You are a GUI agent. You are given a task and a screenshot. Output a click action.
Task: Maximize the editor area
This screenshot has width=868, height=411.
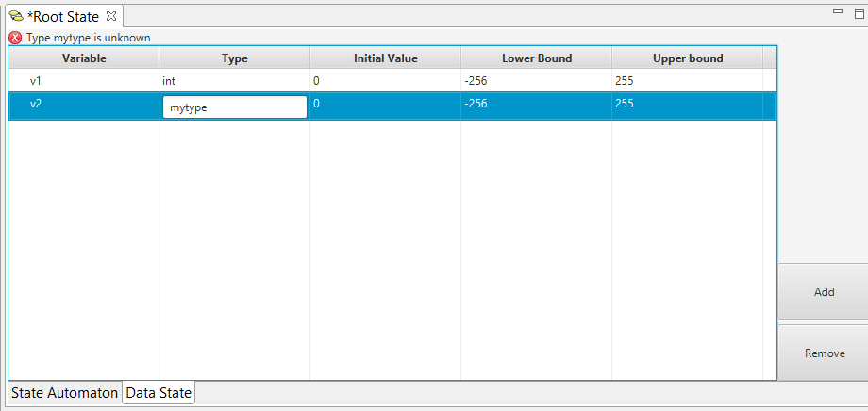pos(860,14)
